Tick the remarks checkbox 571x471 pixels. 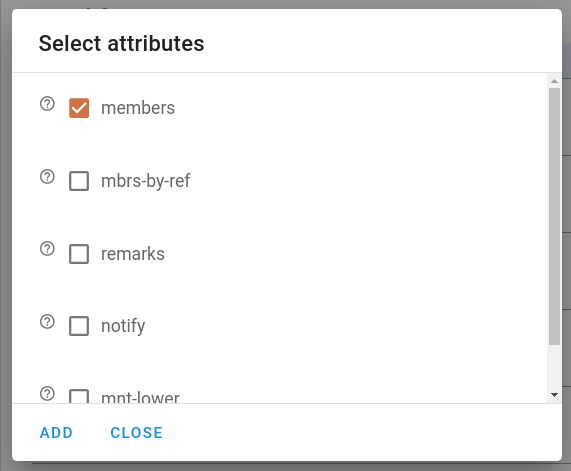79,254
